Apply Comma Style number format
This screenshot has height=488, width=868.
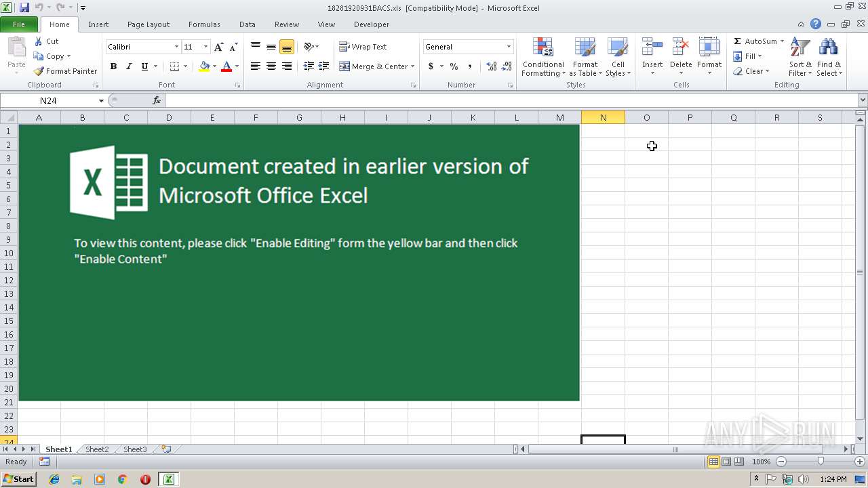(x=470, y=66)
